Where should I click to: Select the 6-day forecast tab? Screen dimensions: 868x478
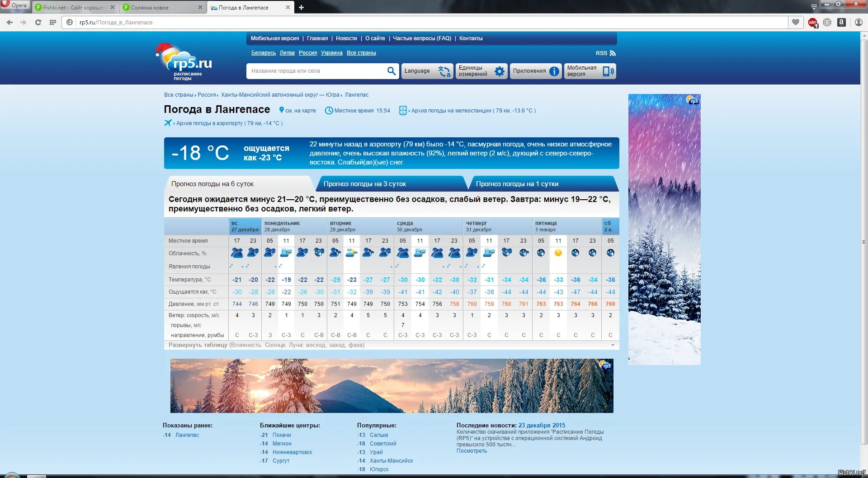tap(239, 184)
